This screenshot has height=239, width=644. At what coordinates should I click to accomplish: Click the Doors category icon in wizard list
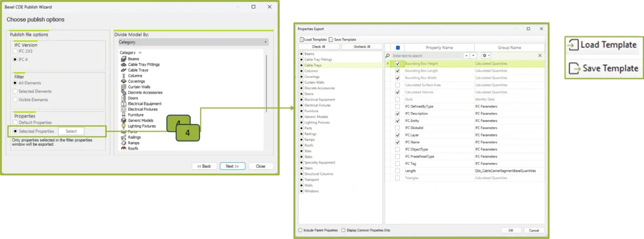[124, 98]
